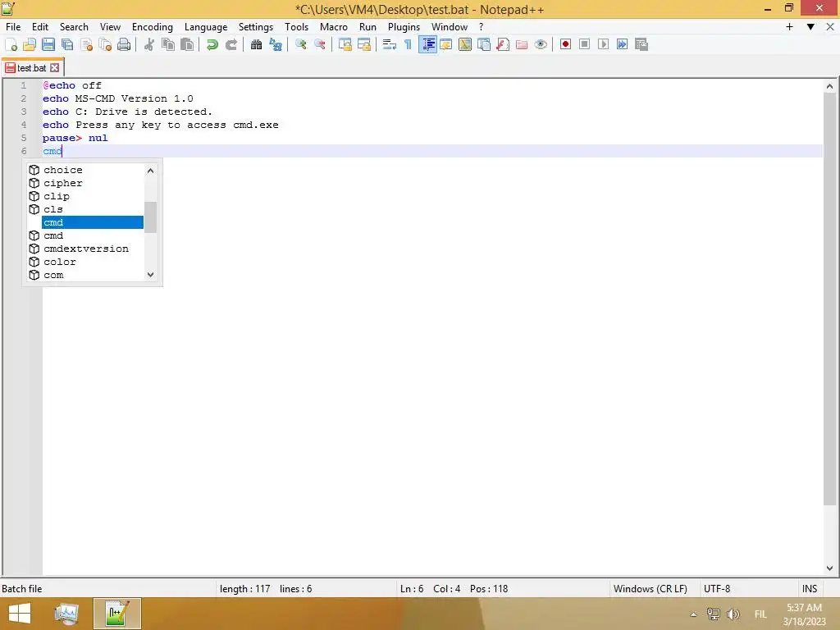
Task: Click the plus button beside the menu bar
Action: click(x=789, y=27)
